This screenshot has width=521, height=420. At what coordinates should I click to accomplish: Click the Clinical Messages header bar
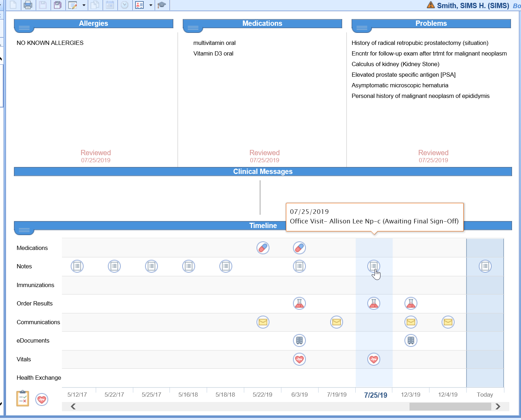tap(263, 171)
